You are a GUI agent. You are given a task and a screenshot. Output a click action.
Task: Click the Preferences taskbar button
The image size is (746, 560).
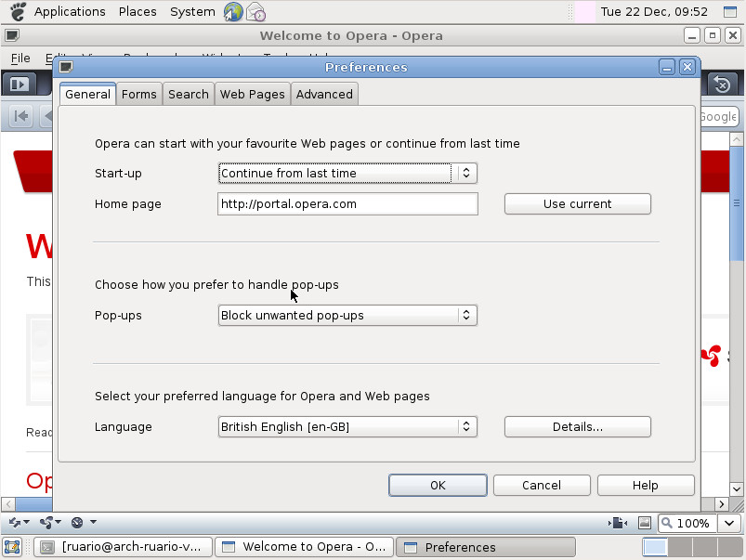pyautogui.click(x=486, y=547)
